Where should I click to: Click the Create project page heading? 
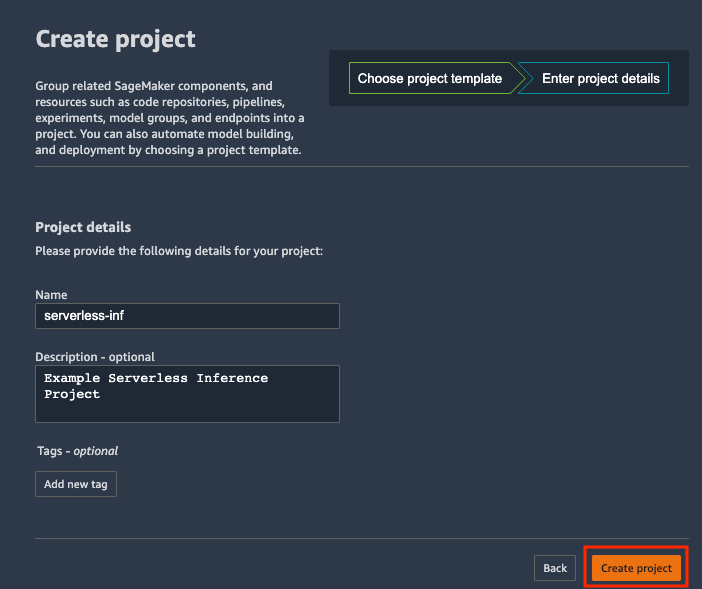(x=115, y=39)
